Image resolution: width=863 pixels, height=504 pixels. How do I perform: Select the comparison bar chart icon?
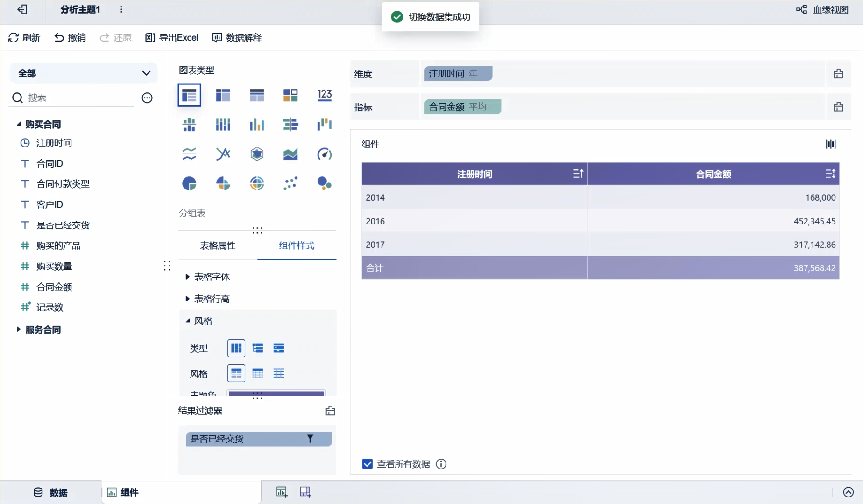tap(290, 125)
